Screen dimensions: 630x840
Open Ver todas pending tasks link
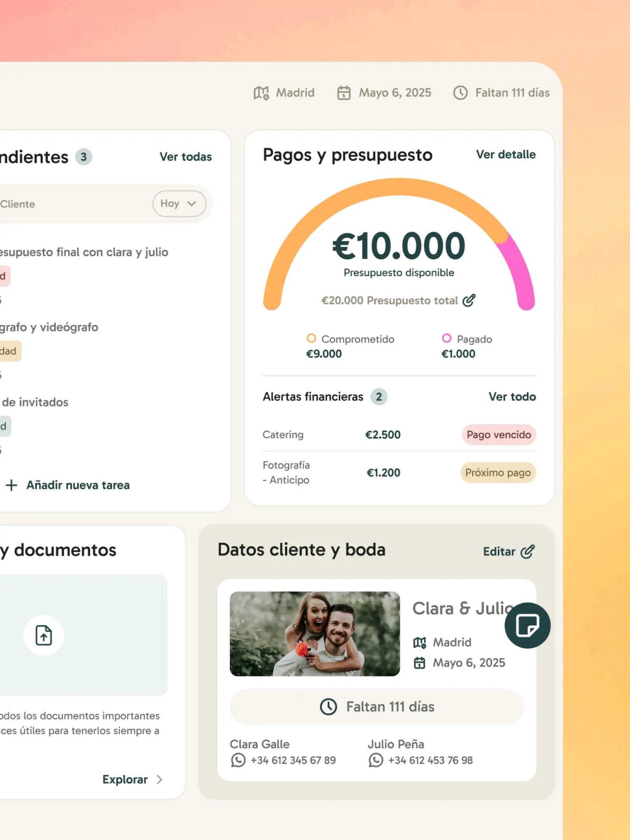point(186,157)
